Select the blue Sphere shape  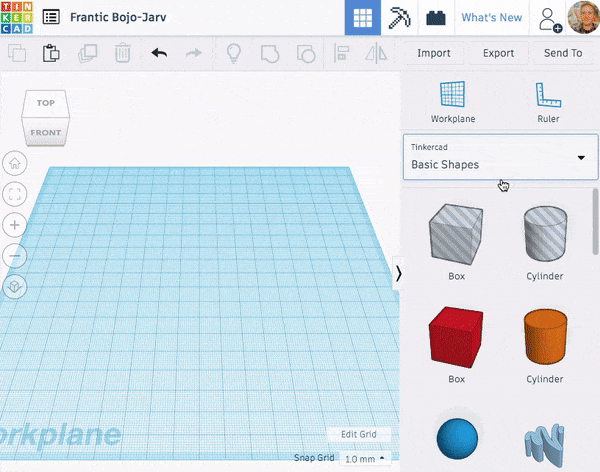457,439
